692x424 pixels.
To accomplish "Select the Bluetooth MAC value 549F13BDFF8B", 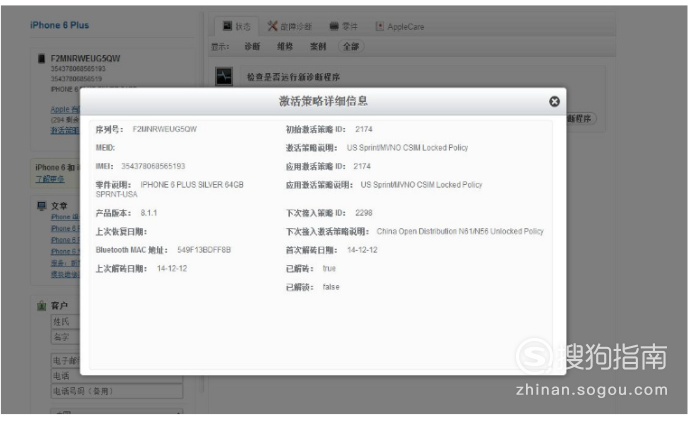I will [x=204, y=250].
